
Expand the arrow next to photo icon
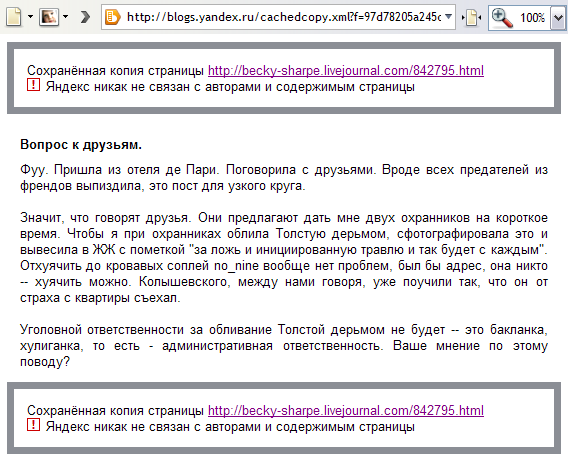(x=65, y=17)
